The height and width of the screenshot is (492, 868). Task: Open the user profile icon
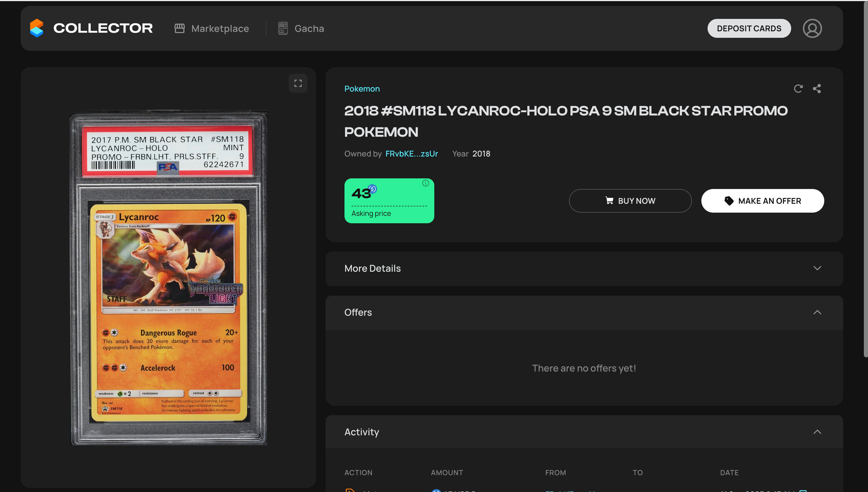pos(812,28)
